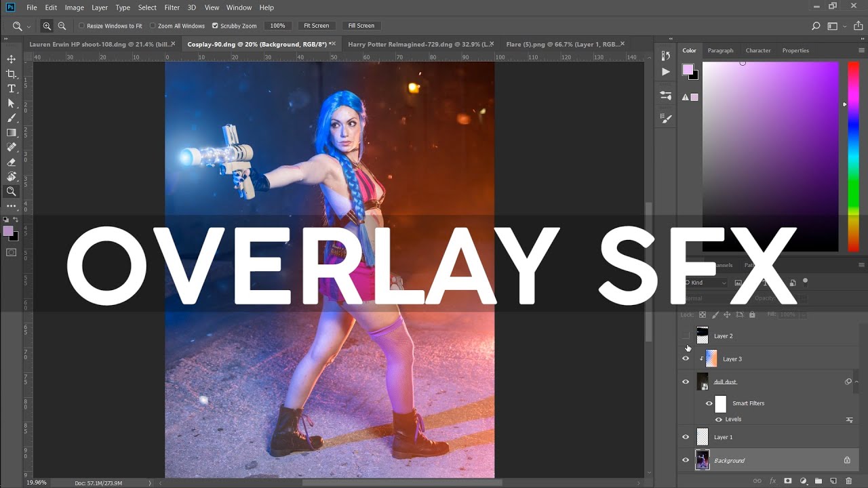Select the Horizontal Type tool
868x488 pixels.
(11, 89)
